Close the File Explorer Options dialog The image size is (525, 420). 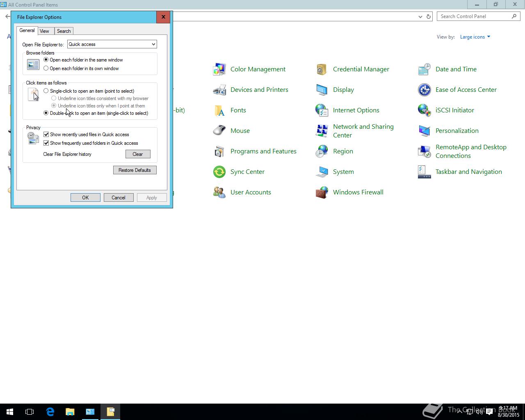point(163,17)
